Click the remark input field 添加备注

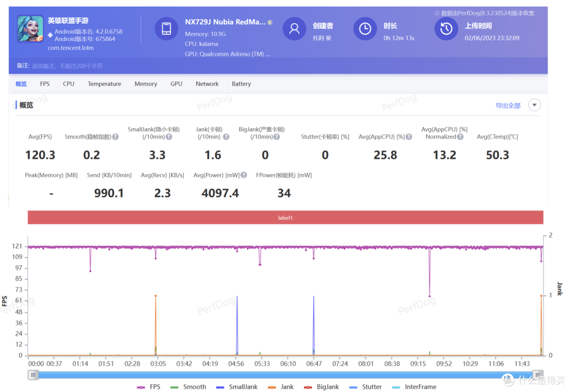(67, 66)
